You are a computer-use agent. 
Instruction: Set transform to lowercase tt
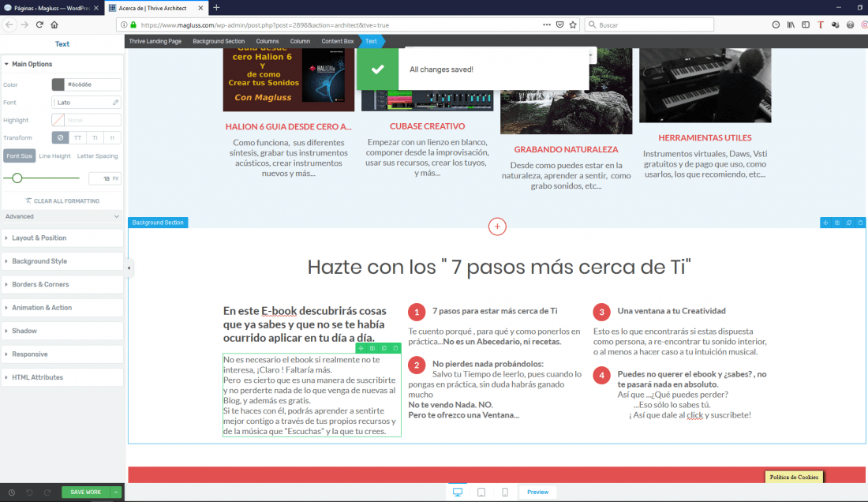coord(112,138)
